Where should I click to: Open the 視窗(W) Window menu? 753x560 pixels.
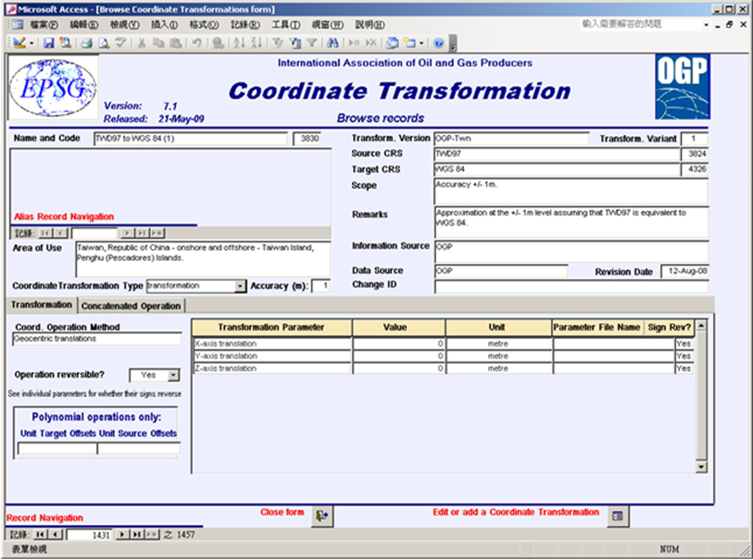[328, 24]
